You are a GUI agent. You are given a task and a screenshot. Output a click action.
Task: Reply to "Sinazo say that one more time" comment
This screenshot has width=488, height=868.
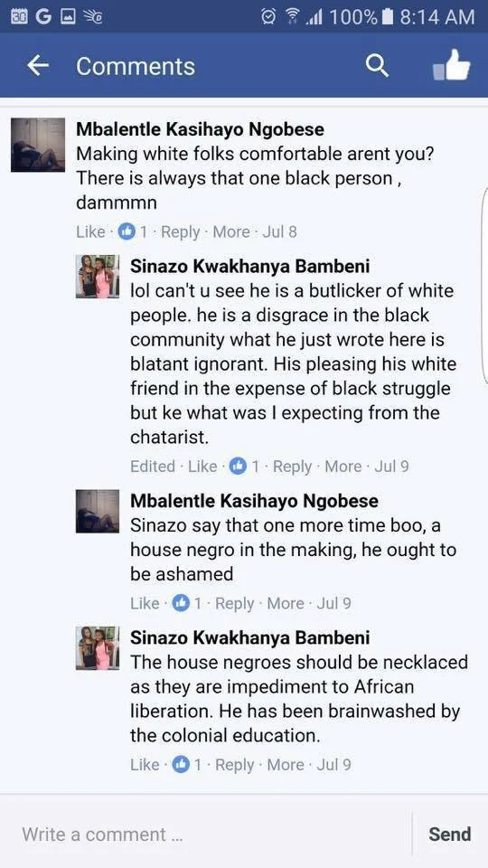pyautogui.click(x=234, y=602)
